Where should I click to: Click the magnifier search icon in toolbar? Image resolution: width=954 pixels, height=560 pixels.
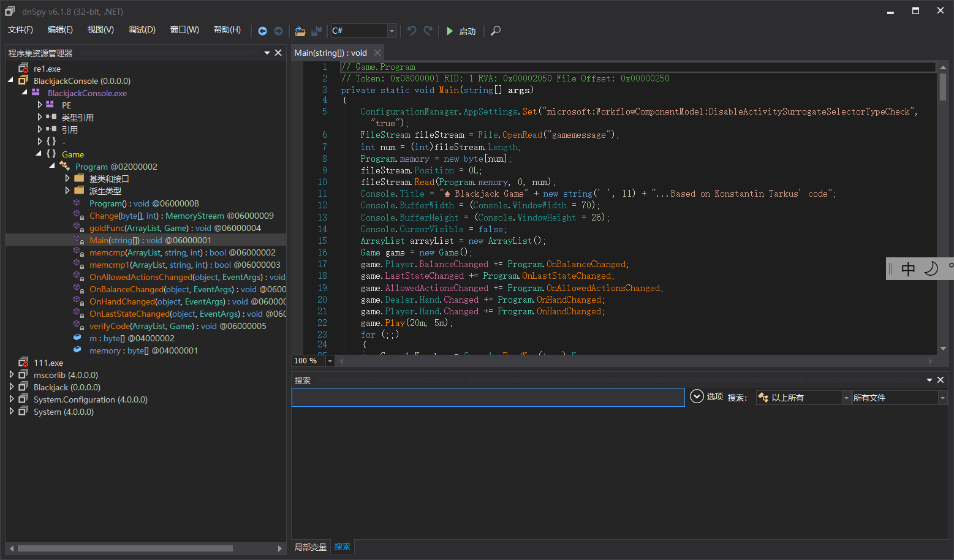(x=496, y=31)
